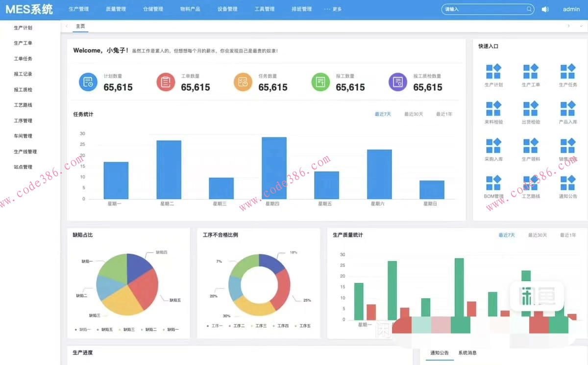Screen dimensions: 588x365
Task: Focus the 请输入 search input field
Action: click(x=483, y=9)
